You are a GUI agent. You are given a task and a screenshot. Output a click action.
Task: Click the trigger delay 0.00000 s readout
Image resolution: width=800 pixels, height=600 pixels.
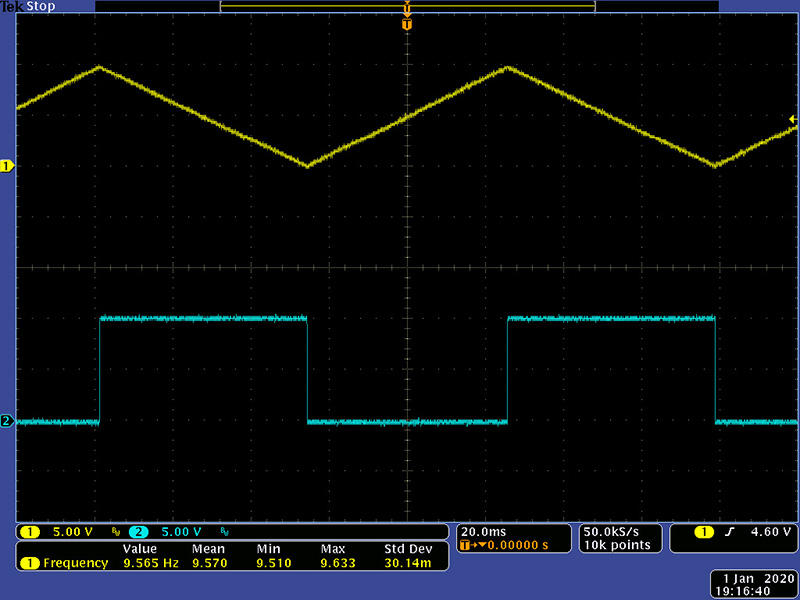point(510,545)
